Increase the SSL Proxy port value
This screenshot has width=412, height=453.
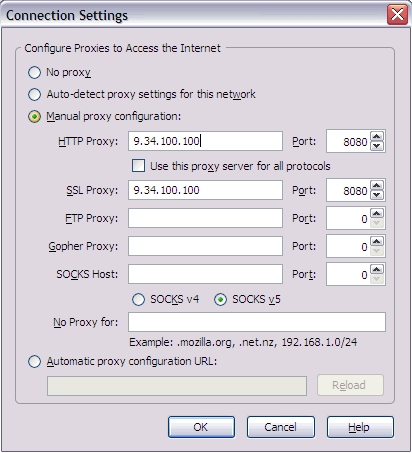(377, 186)
